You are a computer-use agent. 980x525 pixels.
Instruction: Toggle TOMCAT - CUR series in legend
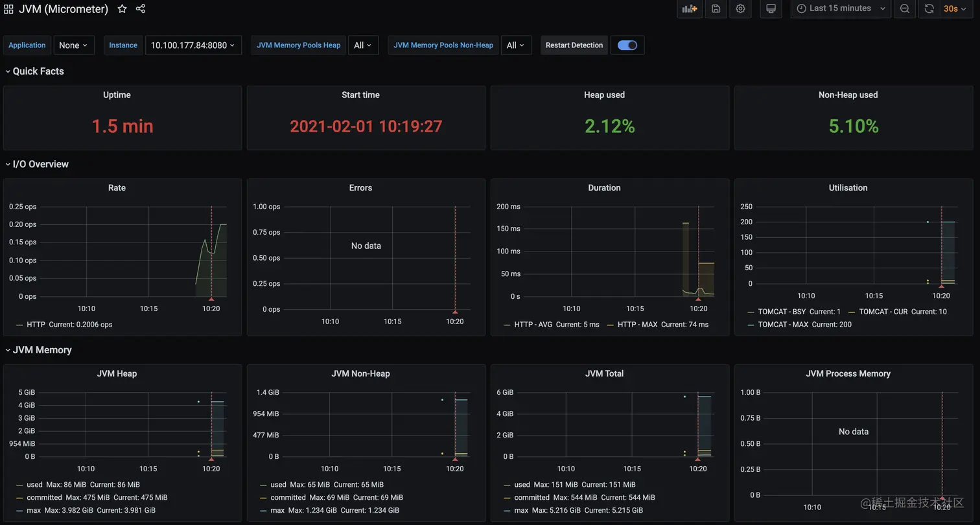pyautogui.click(x=883, y=312)
